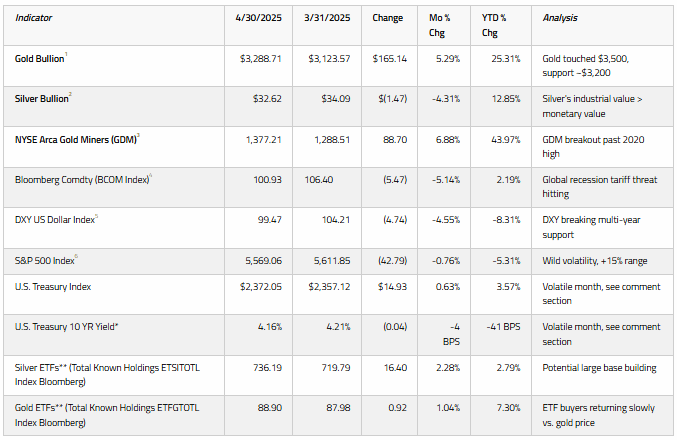Viewport: 677px width, 440px height.
Task: Click the Bloomberg Comdty (BCOM Index) label
Action: [82, 180]
